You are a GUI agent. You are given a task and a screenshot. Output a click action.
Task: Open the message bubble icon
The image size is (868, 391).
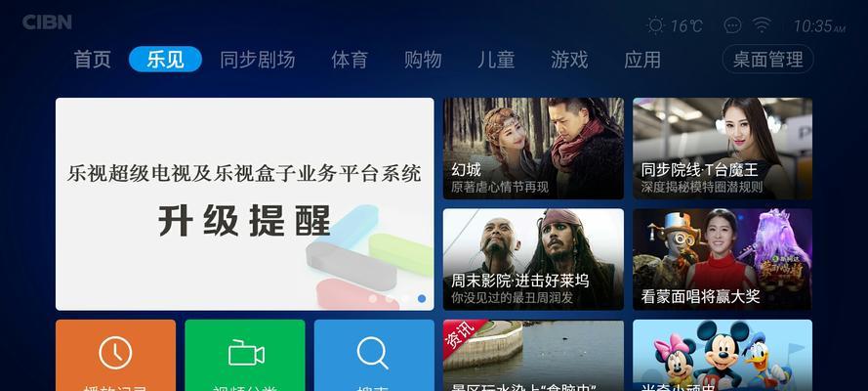click(x=732, y=25)
